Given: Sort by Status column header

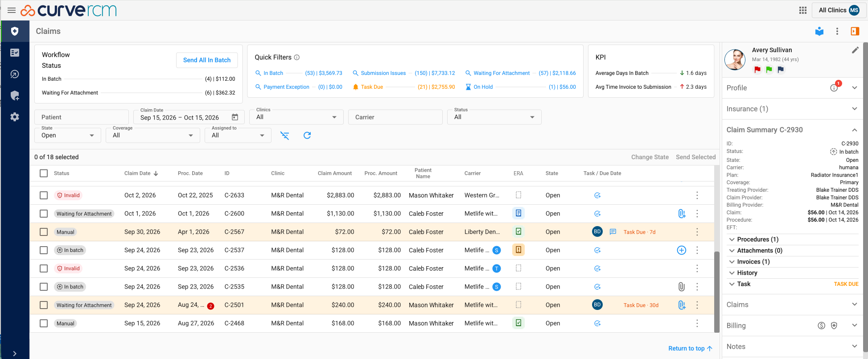Looking at the screenshot, I should [x=62, y=173].
